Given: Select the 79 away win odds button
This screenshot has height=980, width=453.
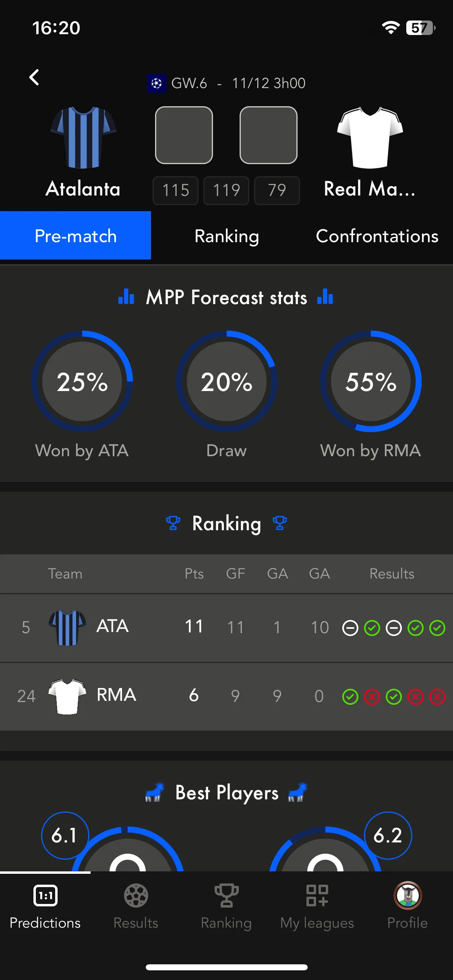Looking at the screenshot, I should coord(277,190).
